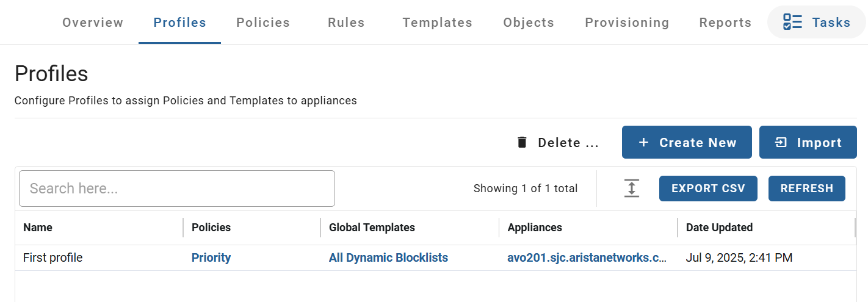
Task: Select the First profile row
Action: point(435,258)
